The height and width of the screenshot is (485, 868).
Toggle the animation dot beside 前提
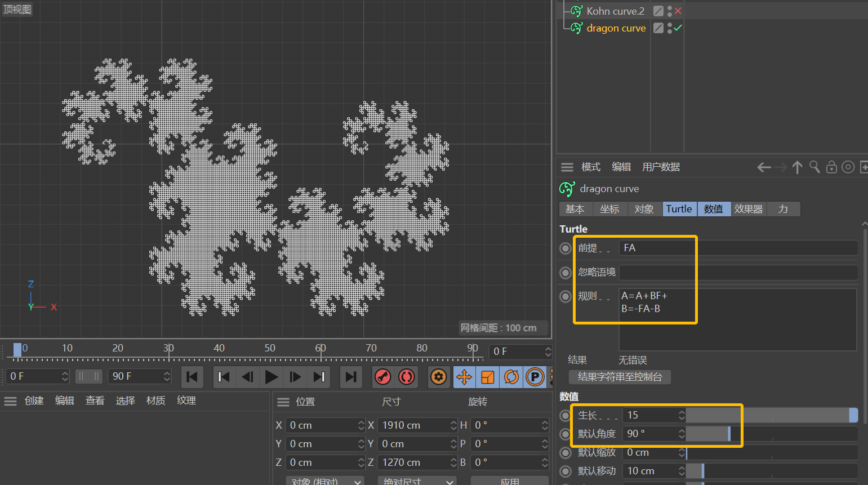566,248
